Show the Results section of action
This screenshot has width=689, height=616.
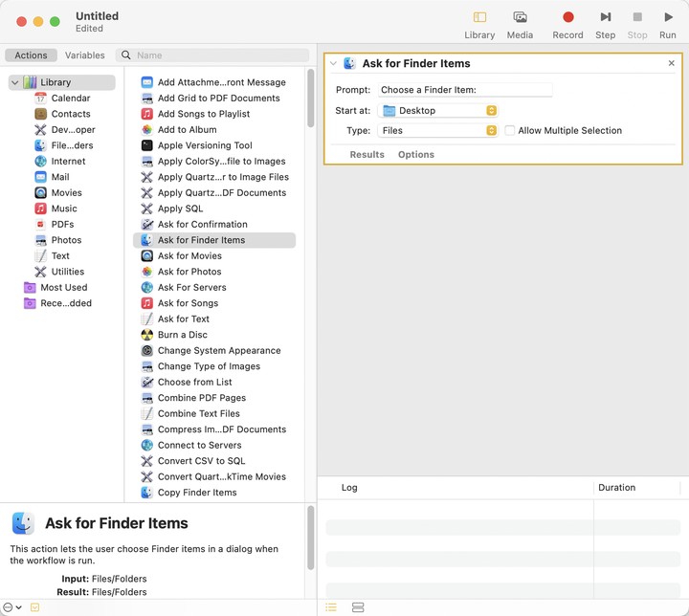pyautogui.click(x=367, y=155)
